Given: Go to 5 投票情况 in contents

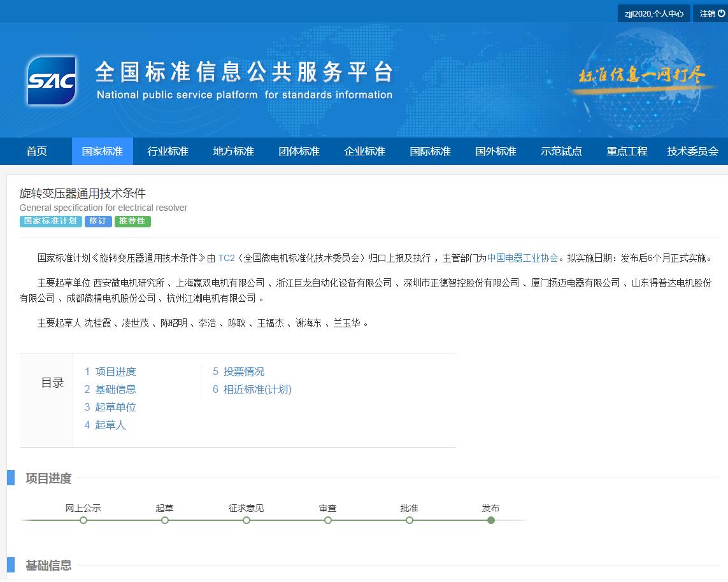Looking at the screenshot, I should pyautogui.click(x=238, y=372).
